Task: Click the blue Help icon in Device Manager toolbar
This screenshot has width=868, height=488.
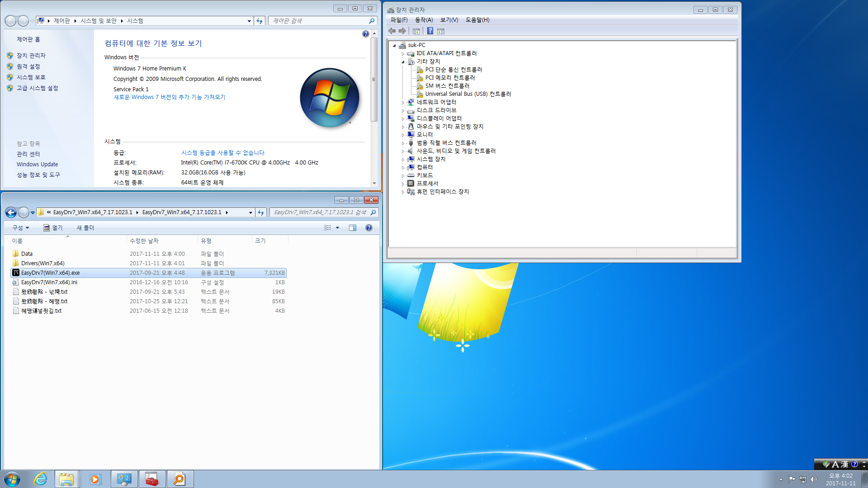Action: tap(430, 31)
